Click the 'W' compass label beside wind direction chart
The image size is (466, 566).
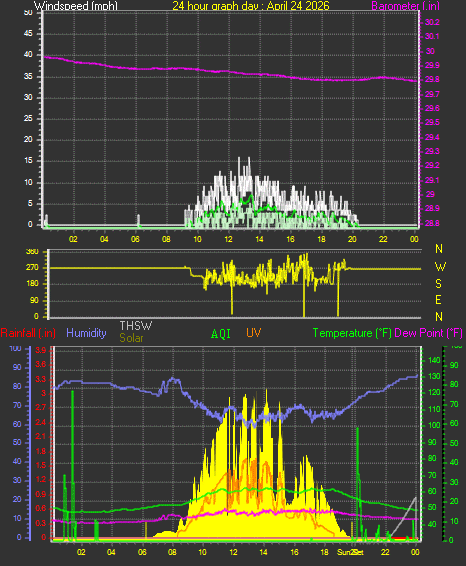[x=440, y=267]
